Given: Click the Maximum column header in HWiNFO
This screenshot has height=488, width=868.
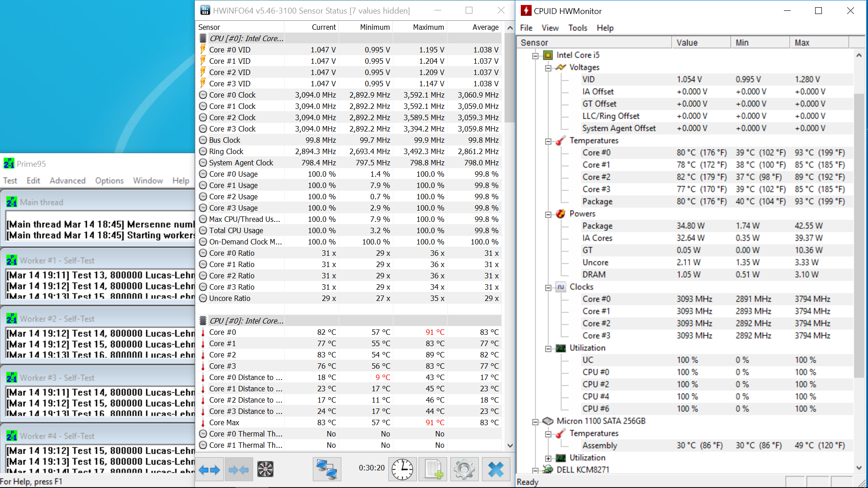Looking at the screenshot, I should click(x=420, y=27).
